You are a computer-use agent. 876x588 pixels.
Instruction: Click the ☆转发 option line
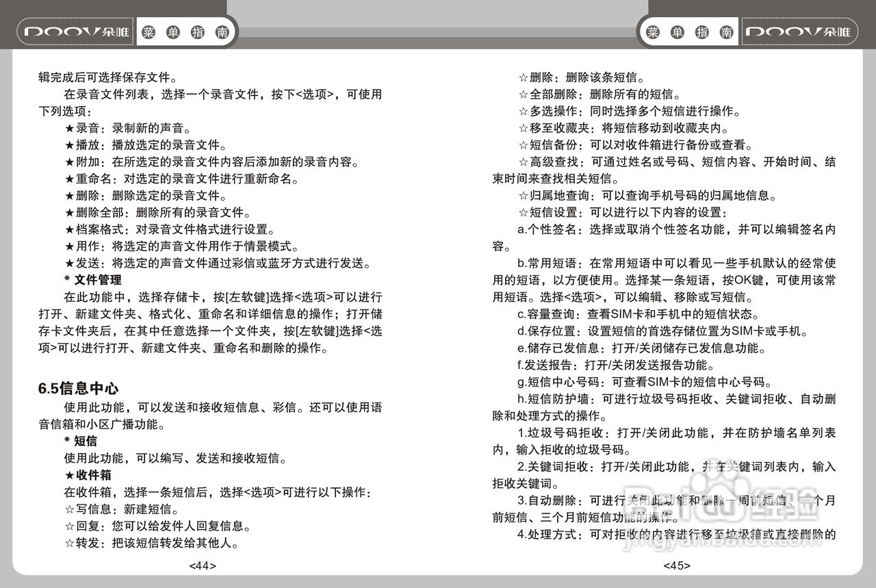coord(152,544)
